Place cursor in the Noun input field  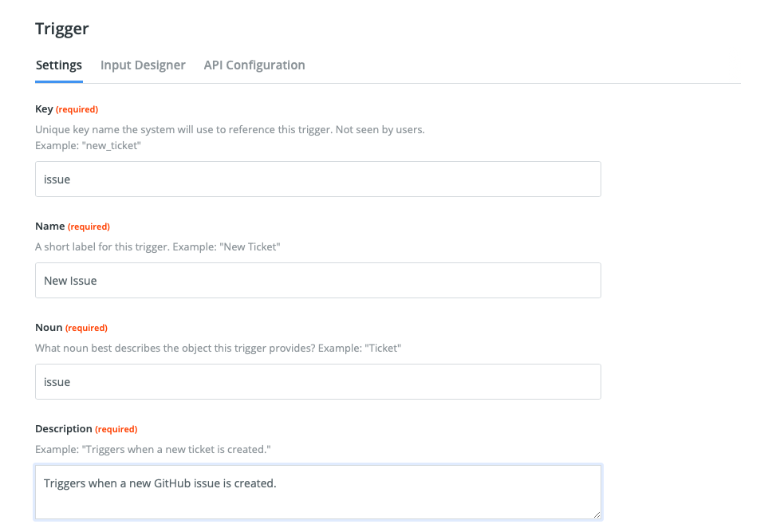tap(318, 382)
